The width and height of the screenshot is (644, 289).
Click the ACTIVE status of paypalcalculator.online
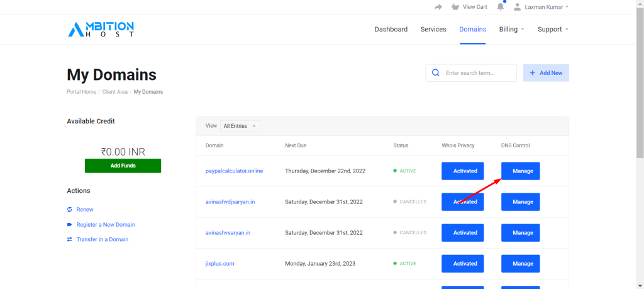tap(404, 171)
